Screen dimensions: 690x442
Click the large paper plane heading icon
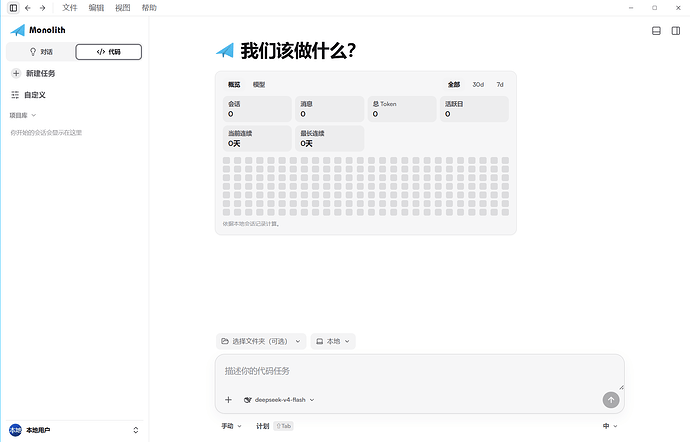point(225,51)
